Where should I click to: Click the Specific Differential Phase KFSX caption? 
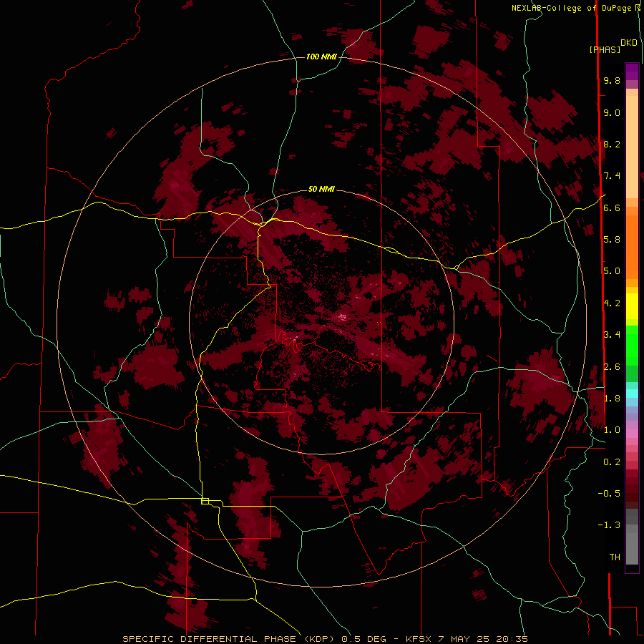click(x=326, y=639)
